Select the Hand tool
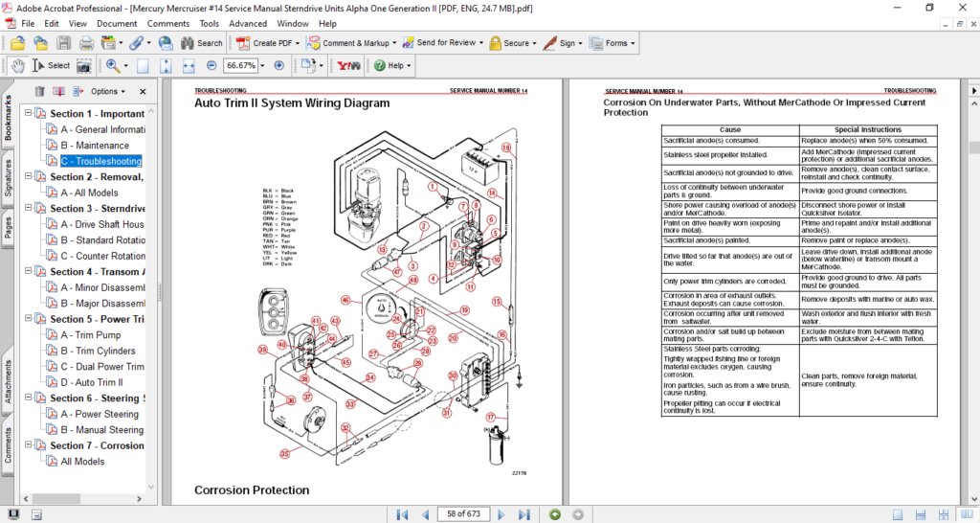 16,65
